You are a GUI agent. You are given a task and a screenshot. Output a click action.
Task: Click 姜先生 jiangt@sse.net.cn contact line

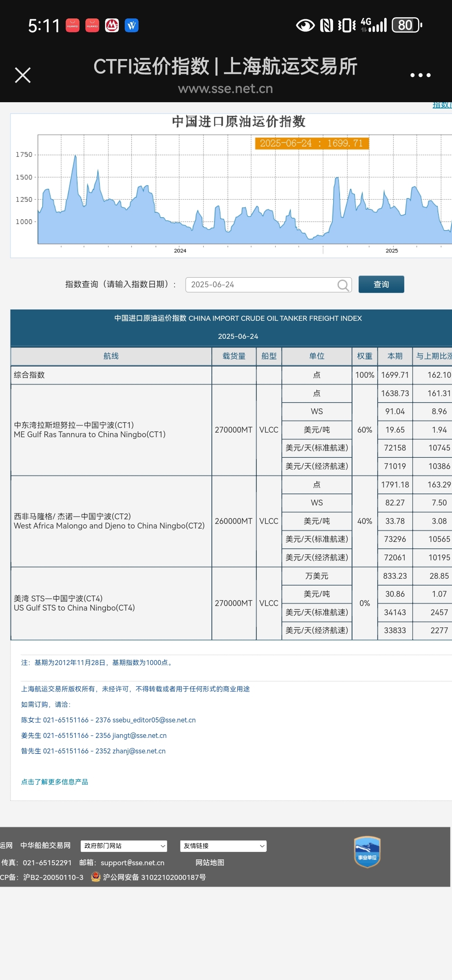pos(94,736)
